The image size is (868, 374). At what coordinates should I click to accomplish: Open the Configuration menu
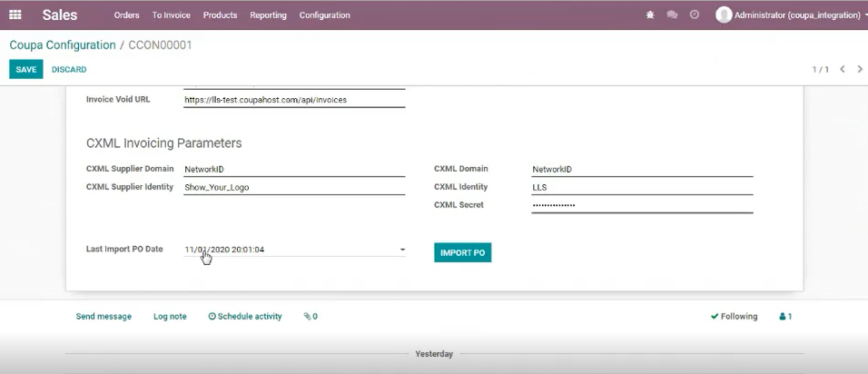click(324, 15)
